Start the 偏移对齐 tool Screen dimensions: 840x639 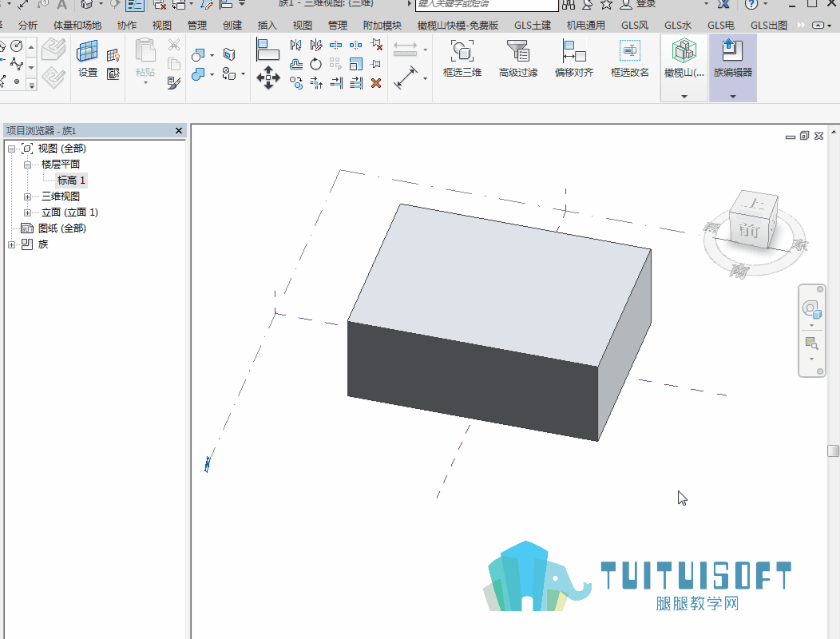(574, 59)
